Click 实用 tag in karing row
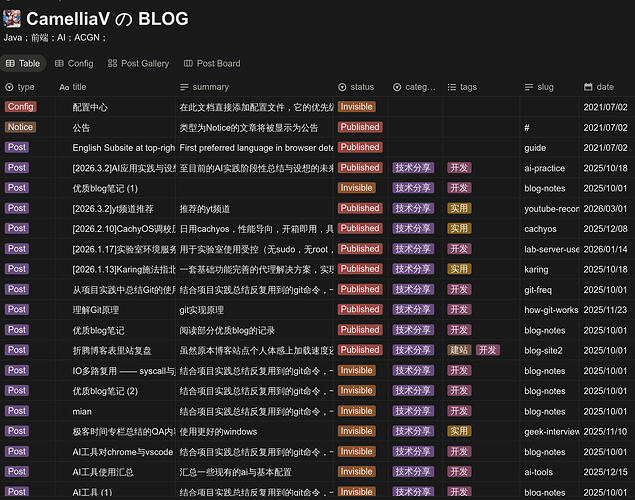 coord(459,269)
